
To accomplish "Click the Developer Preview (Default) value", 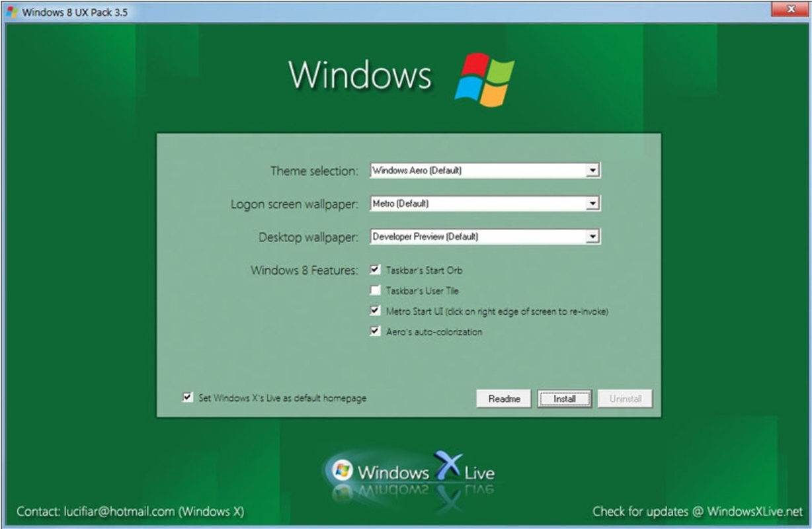I will (x=425, y=236).
